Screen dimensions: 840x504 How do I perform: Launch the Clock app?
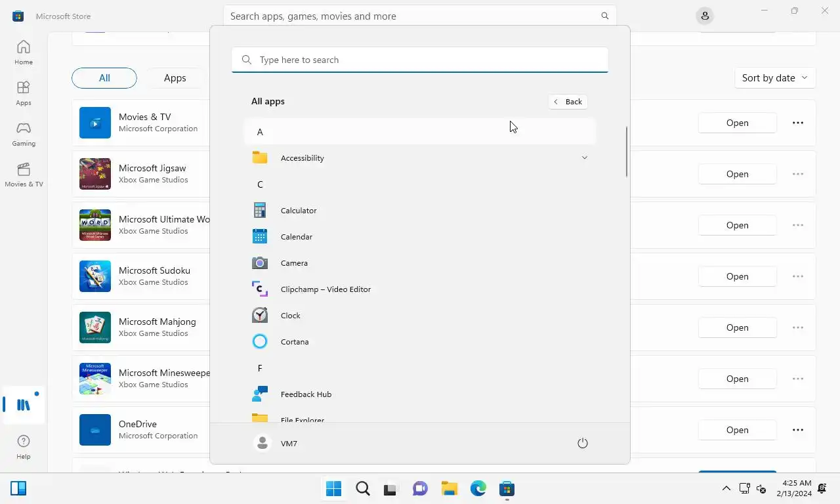coord(420,316)
